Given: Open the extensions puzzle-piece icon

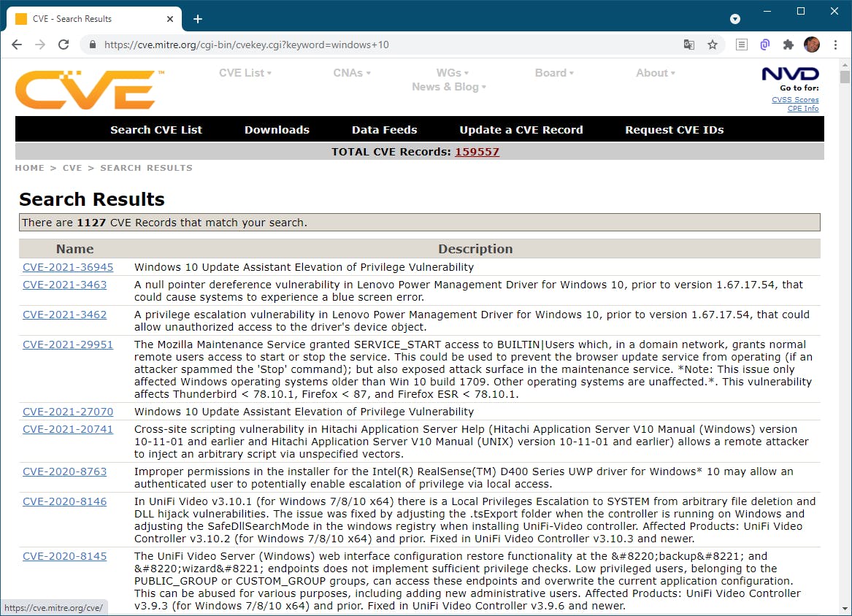Looking at the screenshot, I should [x=788, y=45].
